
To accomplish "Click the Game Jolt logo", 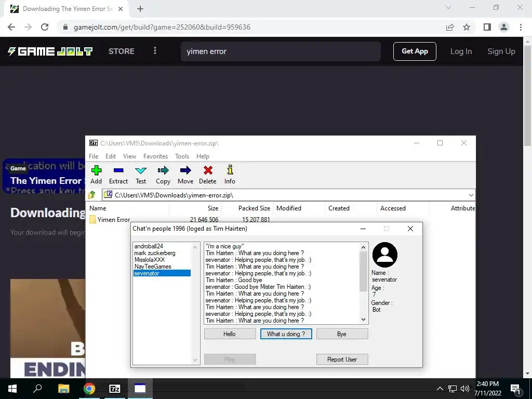I will [x=50, y=51].
